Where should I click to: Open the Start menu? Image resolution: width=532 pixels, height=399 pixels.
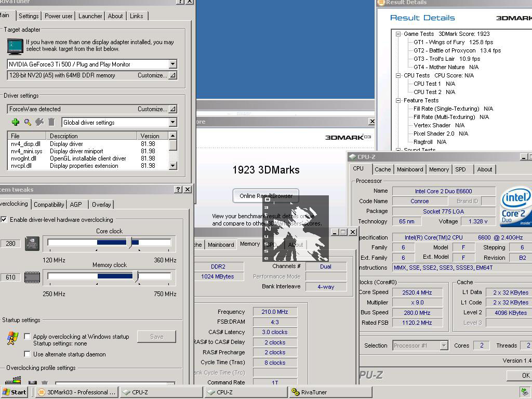click(14, 392)
